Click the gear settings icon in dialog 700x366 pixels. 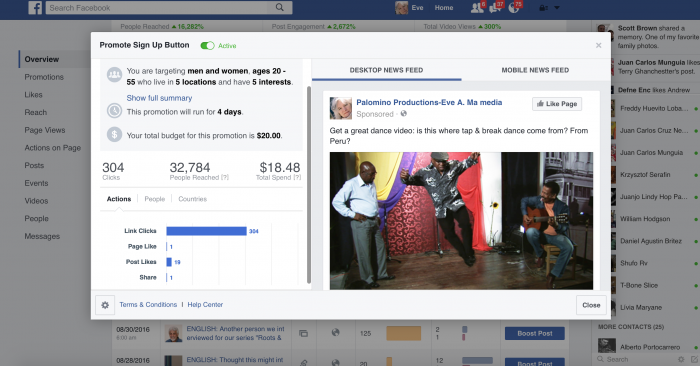[105, 305]
